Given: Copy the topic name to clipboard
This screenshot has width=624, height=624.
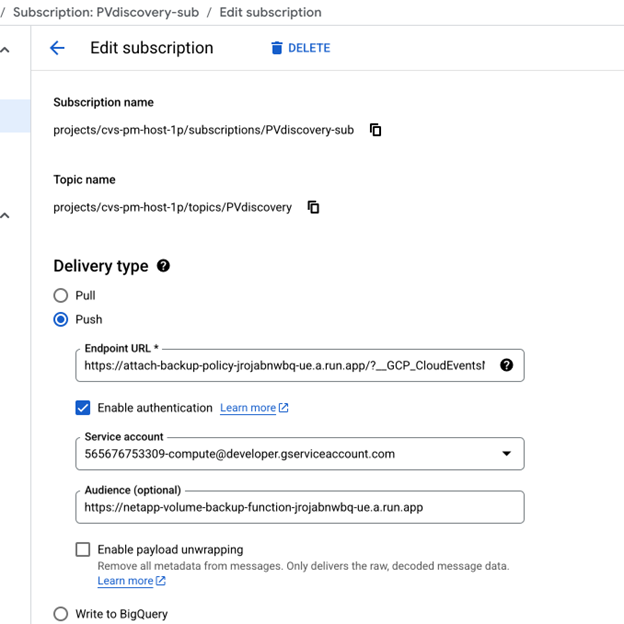Looking at the screenshot, I should pos(314,207).
